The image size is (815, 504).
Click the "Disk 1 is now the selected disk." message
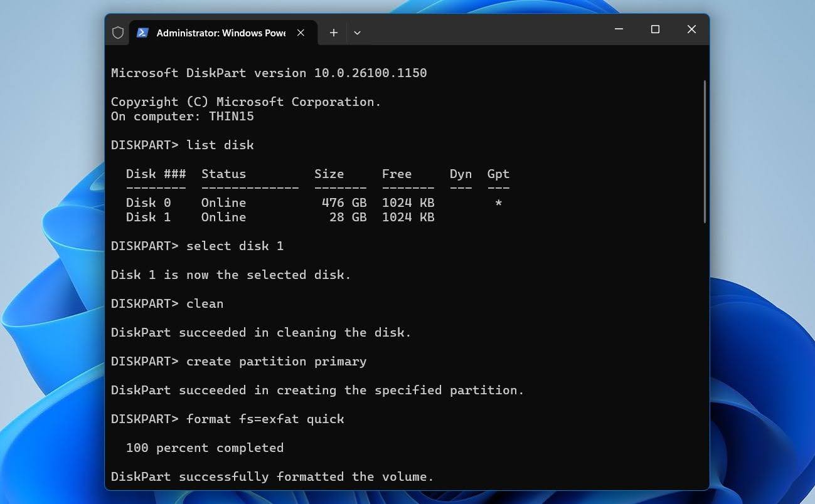(231, 275)
